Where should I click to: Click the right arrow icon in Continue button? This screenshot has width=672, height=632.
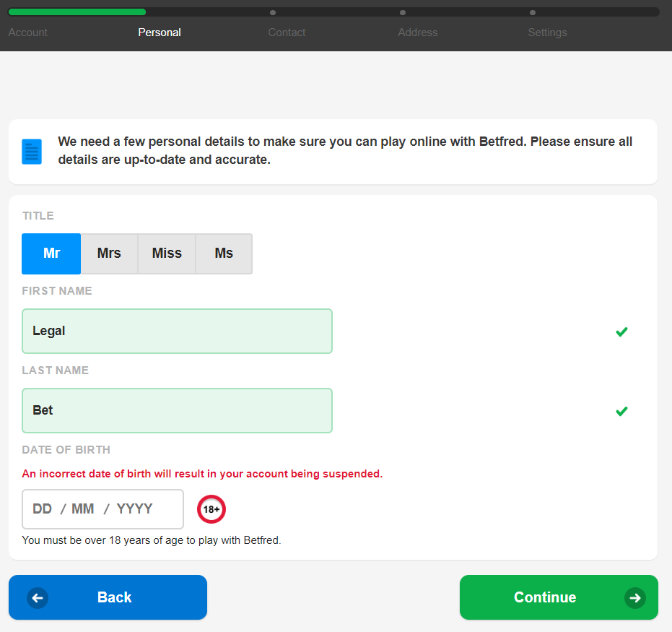click(x=634, y=598)
